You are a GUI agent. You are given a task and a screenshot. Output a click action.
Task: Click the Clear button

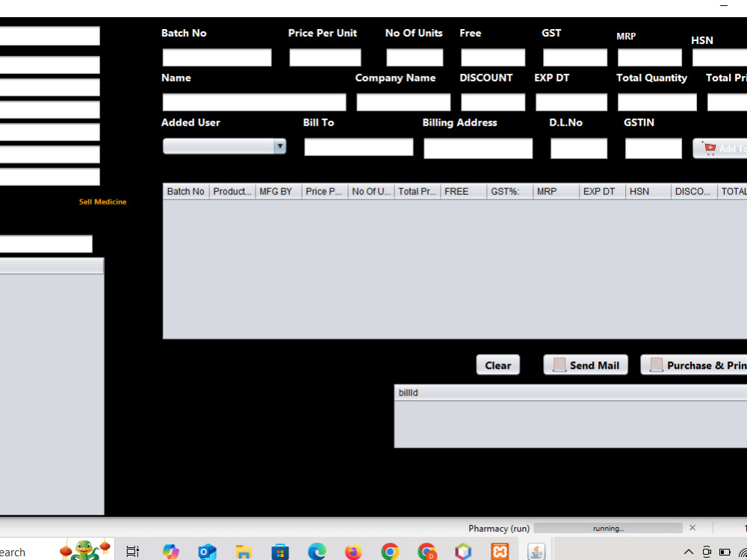(498, 365)
